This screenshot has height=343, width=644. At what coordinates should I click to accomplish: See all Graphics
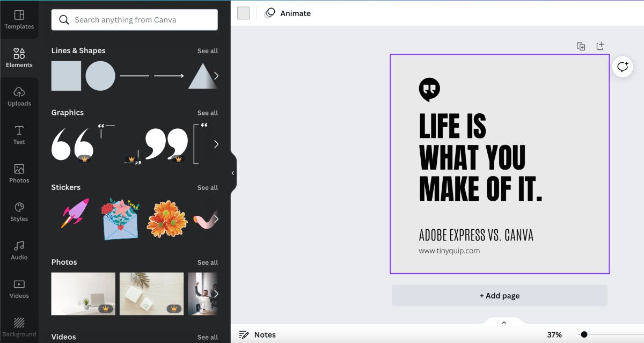pos(208,113)
